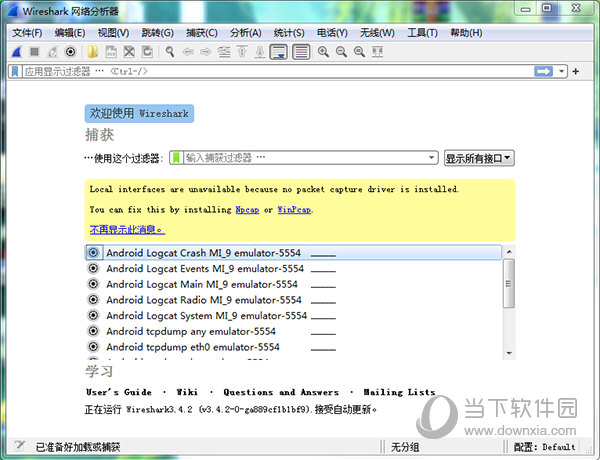Open the 显示所有接口 dropdown
The image size is (600, 460).
pos(479,158)
